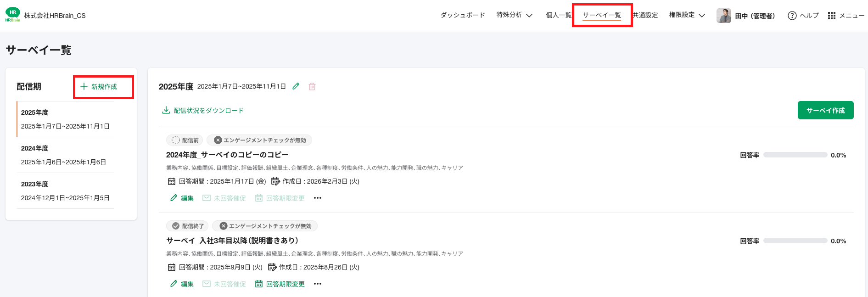
Task: Open the メニュー label
Action: (852, 16)
